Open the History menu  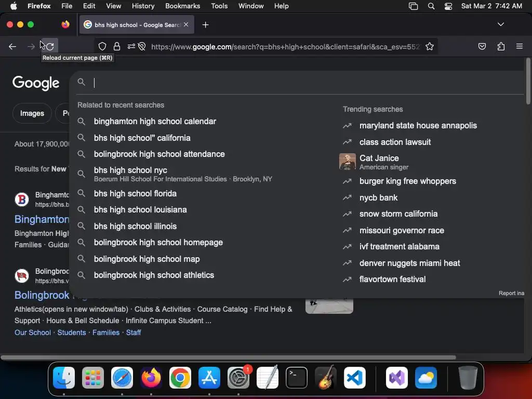143,6
